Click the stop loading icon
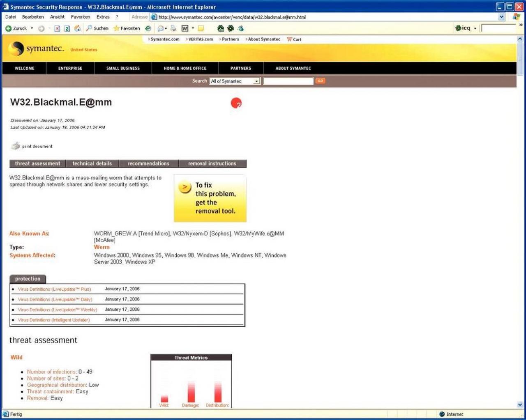Screen dimensions: 526x420 pyautogui.click(x=57, y=28)
